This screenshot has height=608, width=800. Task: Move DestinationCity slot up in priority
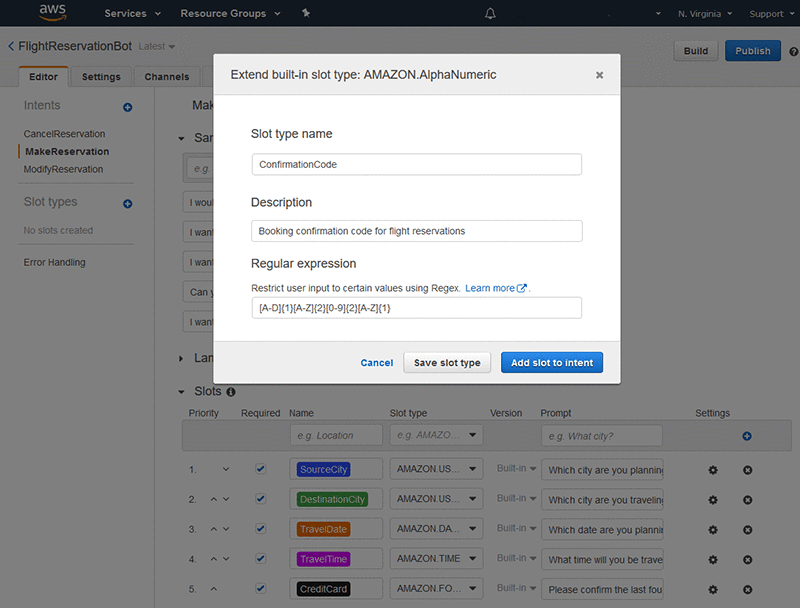click(x=214, y=499)
